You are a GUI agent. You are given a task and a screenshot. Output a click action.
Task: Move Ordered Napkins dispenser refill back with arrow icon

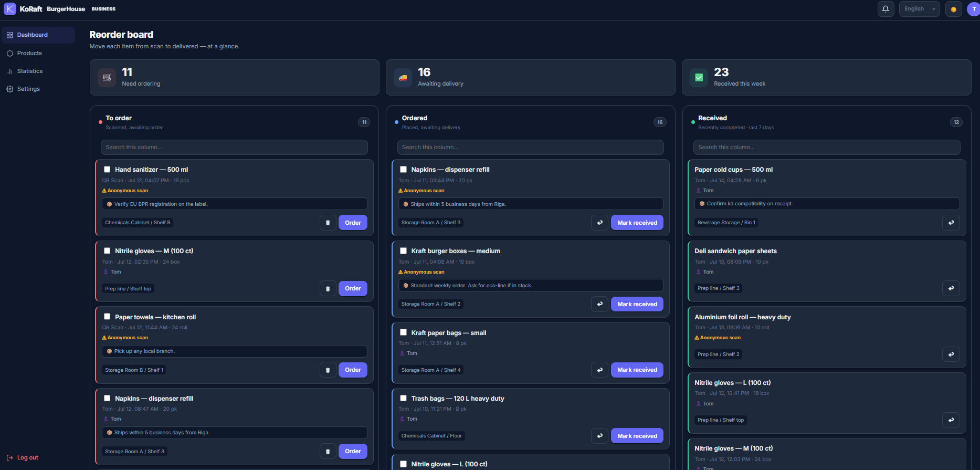pyautogui.click(x=599, y=223)
